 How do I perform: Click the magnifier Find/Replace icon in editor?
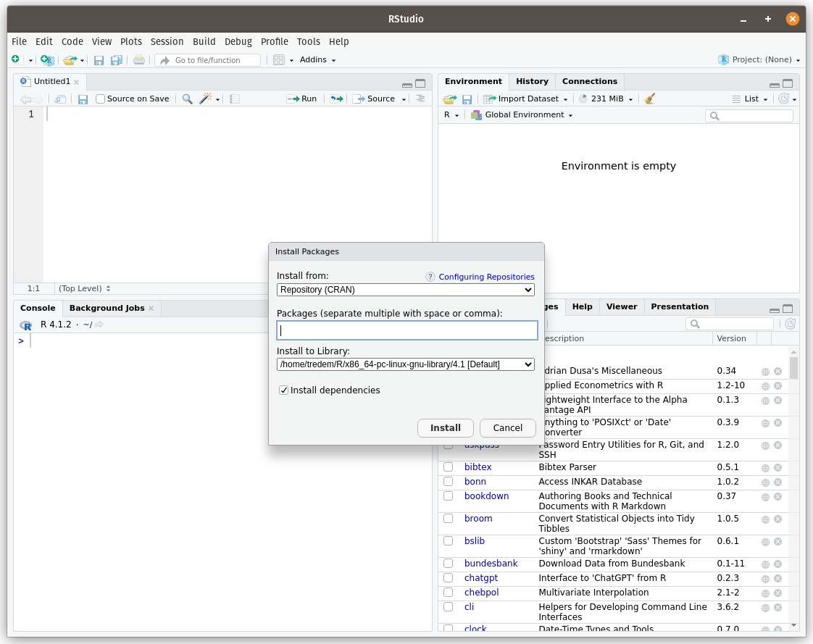coord(187,99)
